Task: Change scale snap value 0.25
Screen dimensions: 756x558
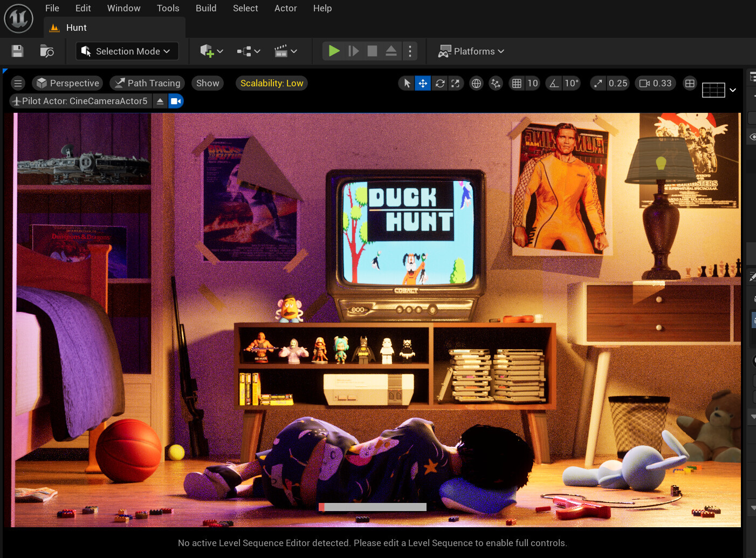Action: click(618, 83)
